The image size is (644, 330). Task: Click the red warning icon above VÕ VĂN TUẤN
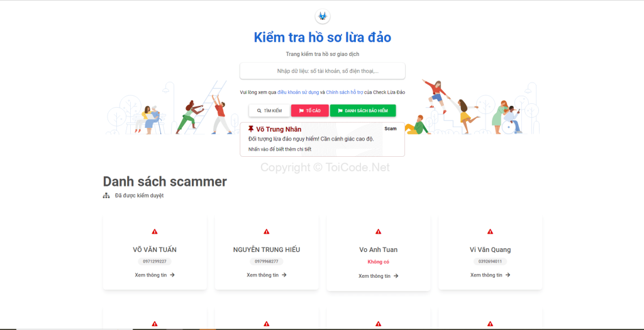point(155,232)
